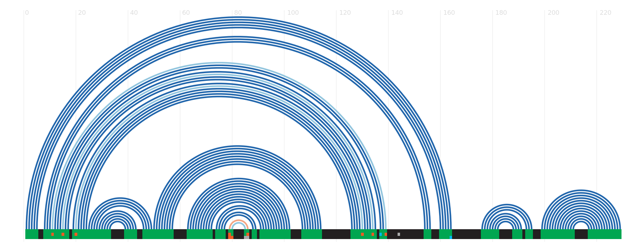This screenshot has height=251, width=644.
Task: Click the axis label 20
Action: point(82,13)
